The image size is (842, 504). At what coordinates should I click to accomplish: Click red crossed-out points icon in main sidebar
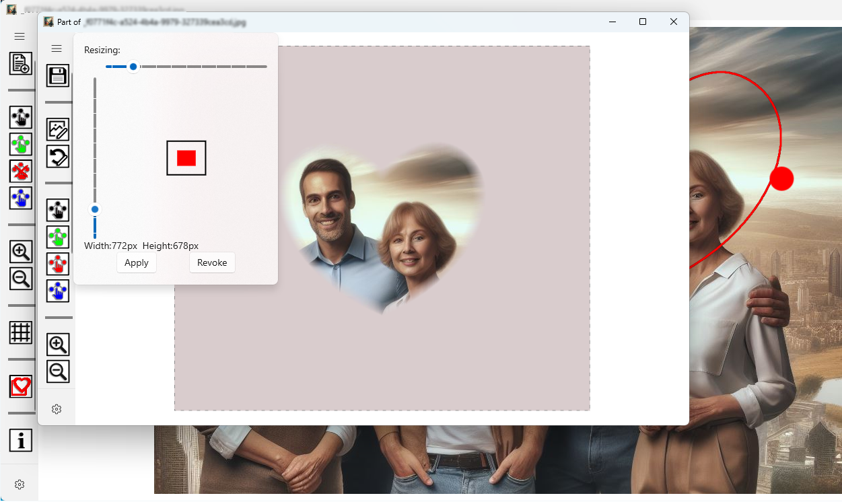22,171
